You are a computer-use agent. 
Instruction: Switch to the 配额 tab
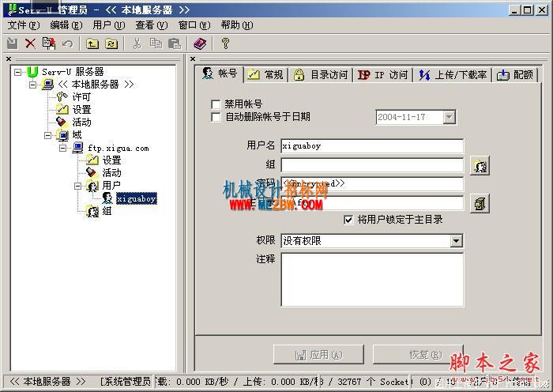point(515,75)
